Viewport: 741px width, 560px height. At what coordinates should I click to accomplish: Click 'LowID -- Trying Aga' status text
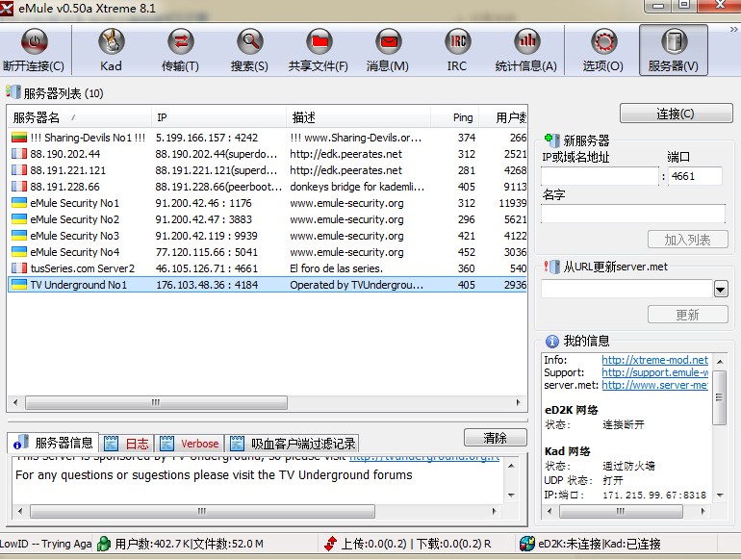[x=46, y=544]
